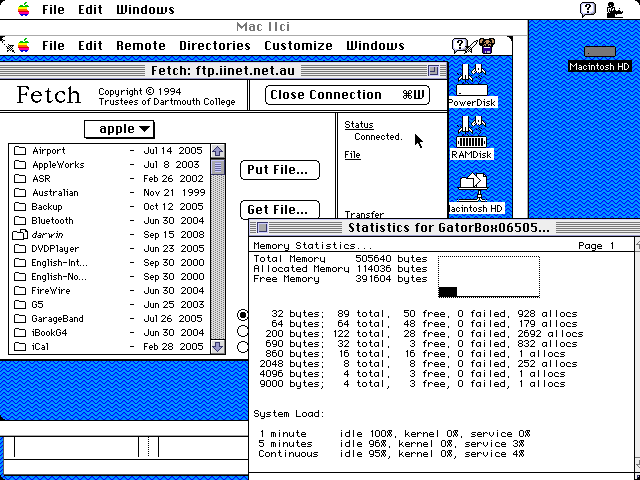The height and width of the screenshot is (480, 640).
Task: Click the Fetch dog application icon
Action: pyautogui.click(x=487, y=45)
